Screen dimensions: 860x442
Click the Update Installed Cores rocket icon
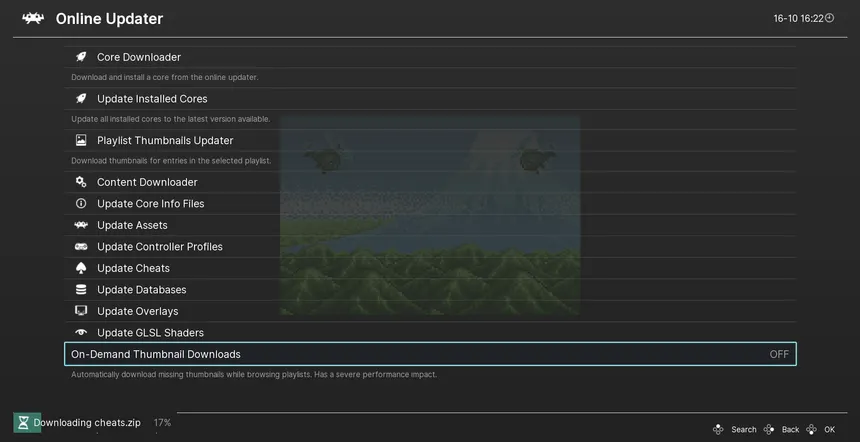pyautogui.click(x=81, y=99)
